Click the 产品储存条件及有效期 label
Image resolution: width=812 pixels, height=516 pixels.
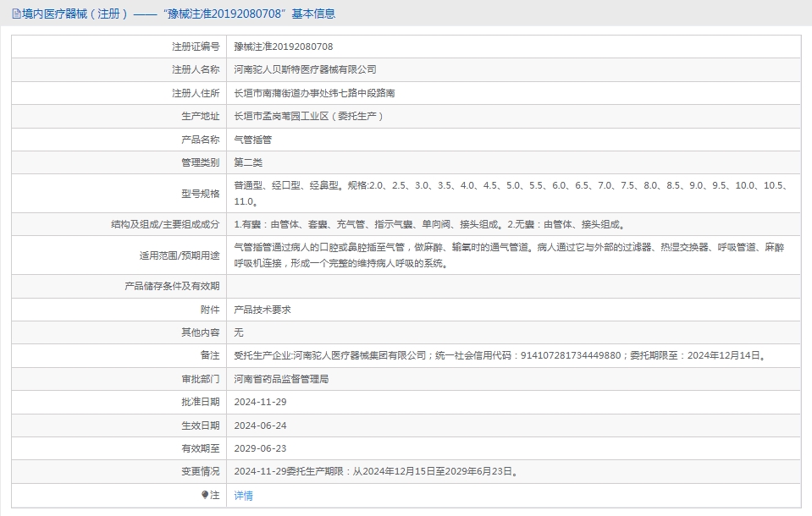click(x=172, y=286)
